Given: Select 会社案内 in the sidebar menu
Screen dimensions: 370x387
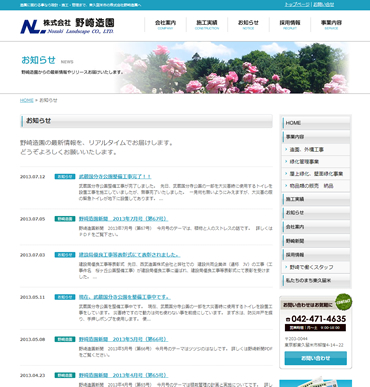Looking at the screenshot, I should point(316,227).
